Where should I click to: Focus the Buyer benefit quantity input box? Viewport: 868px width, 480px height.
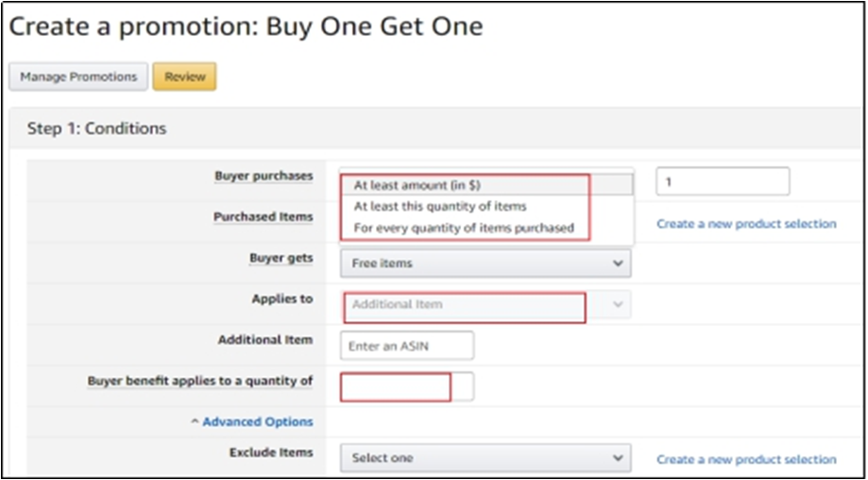(406, 386)
